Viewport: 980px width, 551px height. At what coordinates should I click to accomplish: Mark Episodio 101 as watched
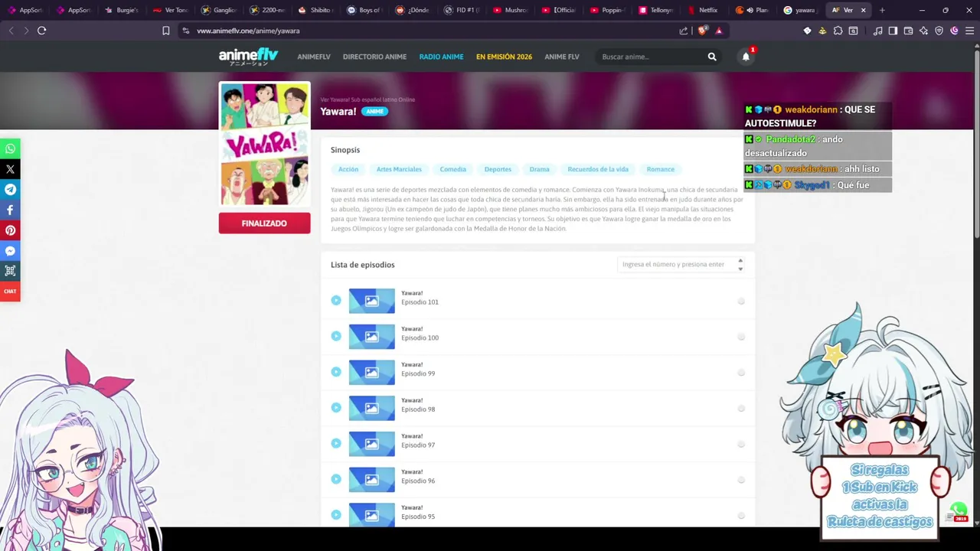741,302
